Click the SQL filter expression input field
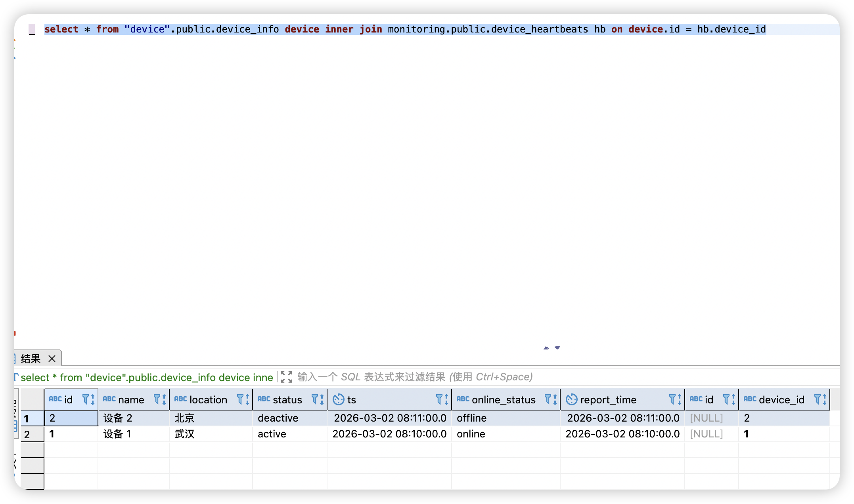Screen dimensions: 854x504 (415, 377)
